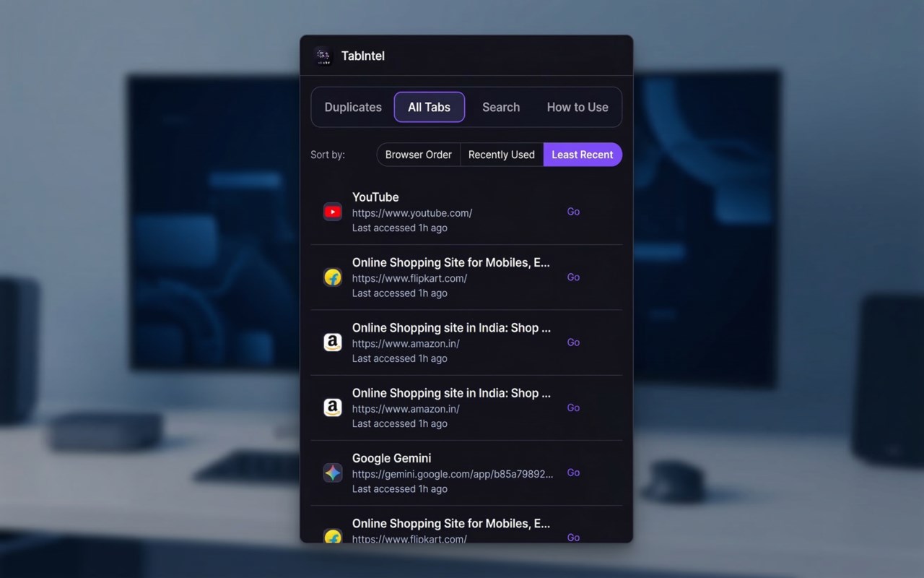
Task: Click "Last accessed 1h ago" in the YouTube row
Action: 400,228
